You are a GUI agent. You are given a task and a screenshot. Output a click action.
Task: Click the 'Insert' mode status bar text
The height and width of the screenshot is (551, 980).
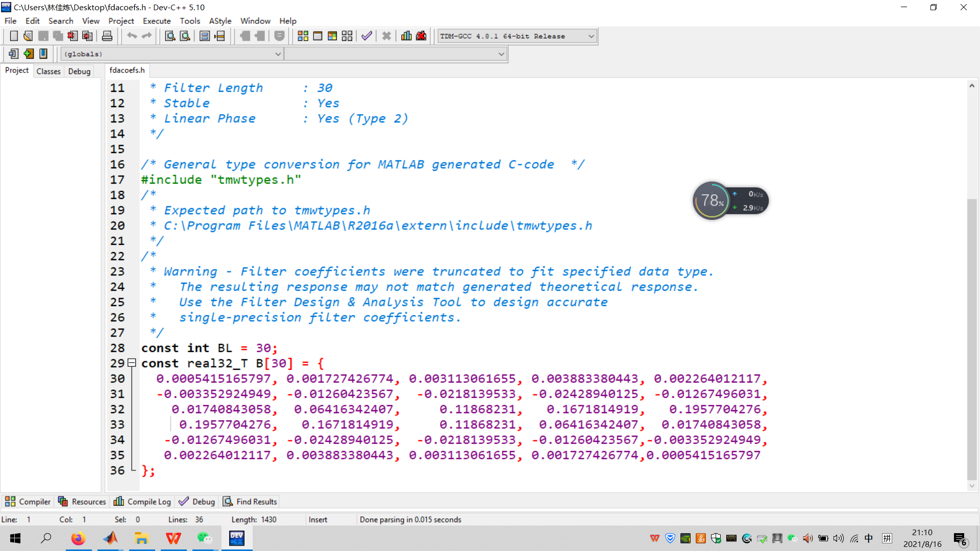coord(318,519)
